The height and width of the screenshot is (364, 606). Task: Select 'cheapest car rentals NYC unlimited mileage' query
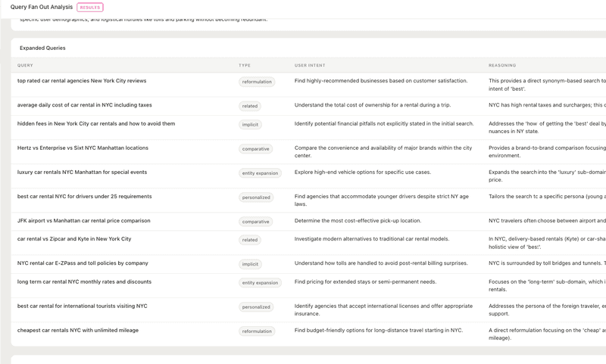(x=78, y=330)
